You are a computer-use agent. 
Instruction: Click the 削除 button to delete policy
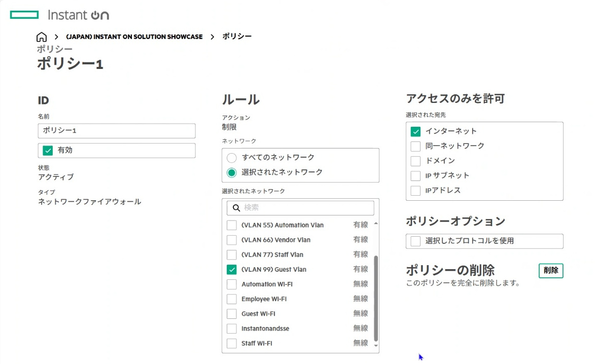pyautogui.click(x=550, y=271)
